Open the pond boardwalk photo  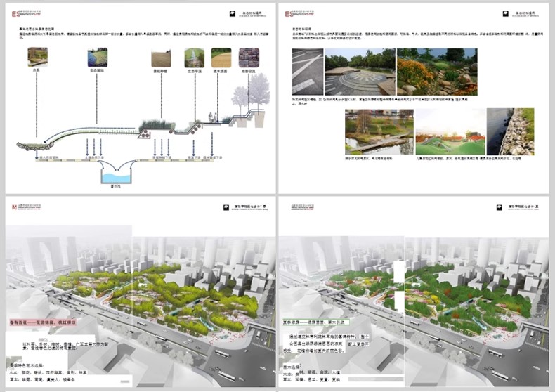[379, 132]
